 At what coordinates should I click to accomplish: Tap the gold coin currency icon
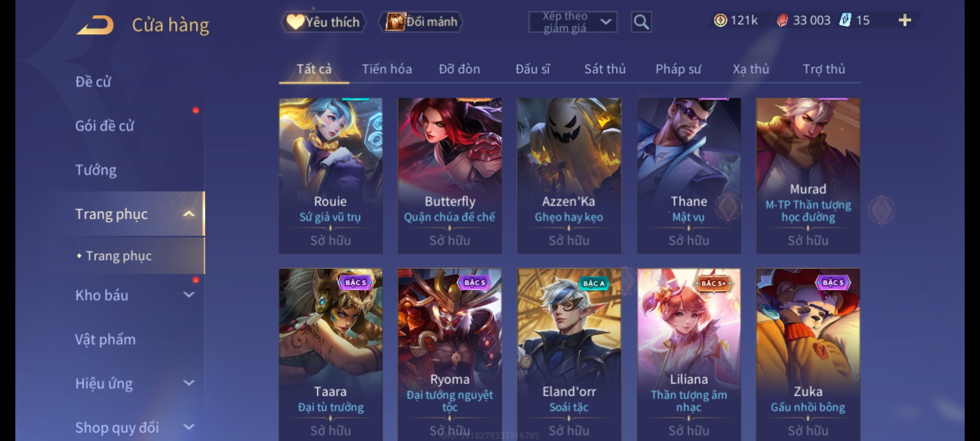click(x=720, y=20)
